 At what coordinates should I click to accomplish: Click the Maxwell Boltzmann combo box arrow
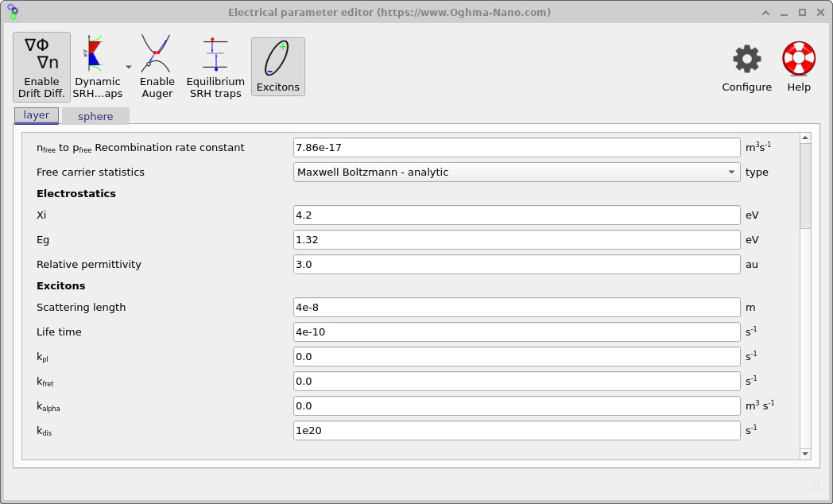coord(732,172)
